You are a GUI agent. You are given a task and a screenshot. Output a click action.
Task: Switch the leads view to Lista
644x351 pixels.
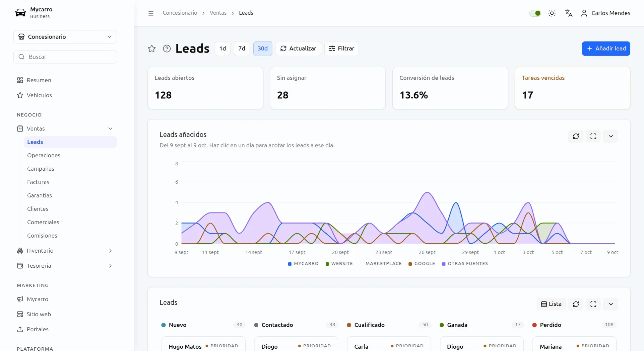click(551, 304)
